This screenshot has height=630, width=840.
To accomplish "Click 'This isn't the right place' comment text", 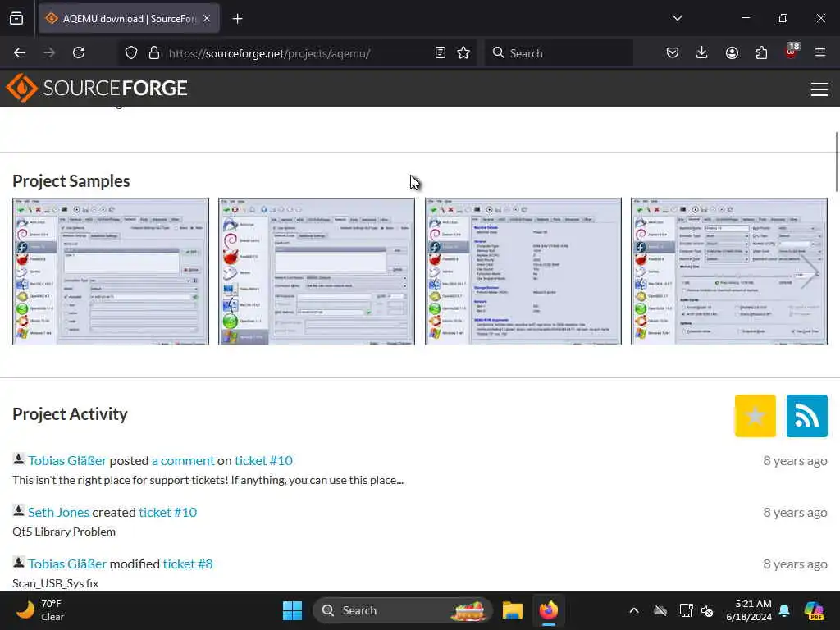I will pyautogui.click(x=208, y=479).
